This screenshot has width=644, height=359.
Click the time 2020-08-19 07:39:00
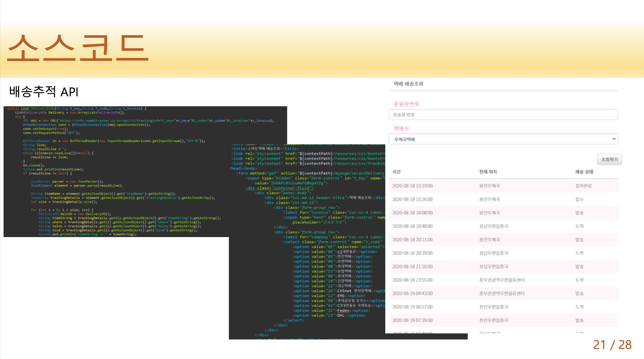tap(412, 320)
